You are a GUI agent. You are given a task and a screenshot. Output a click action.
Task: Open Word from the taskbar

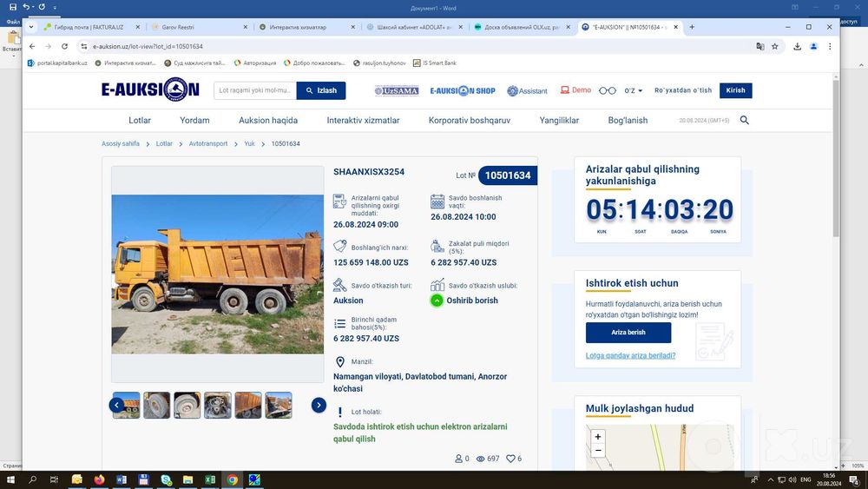click(122, 479)
